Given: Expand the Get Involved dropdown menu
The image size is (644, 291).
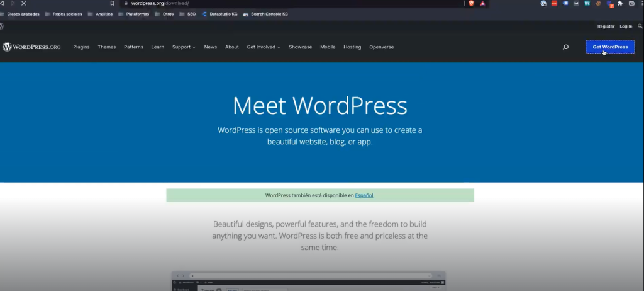Looking at the screenshot, I should point(264,47).
